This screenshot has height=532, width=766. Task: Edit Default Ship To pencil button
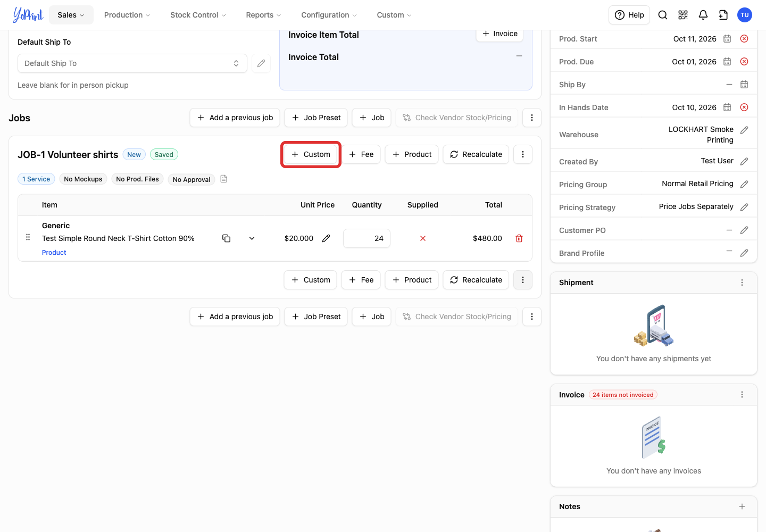[x=261, y=63]
